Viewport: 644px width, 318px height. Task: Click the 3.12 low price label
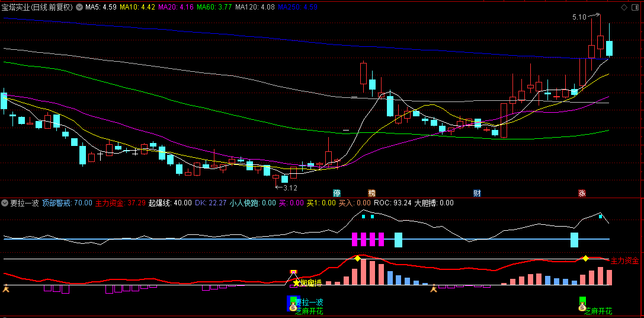(x=290, y=187)
